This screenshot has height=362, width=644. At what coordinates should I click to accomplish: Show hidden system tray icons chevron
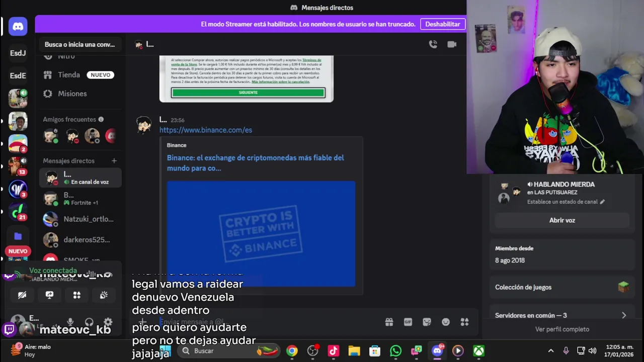(x=551, y=351)
